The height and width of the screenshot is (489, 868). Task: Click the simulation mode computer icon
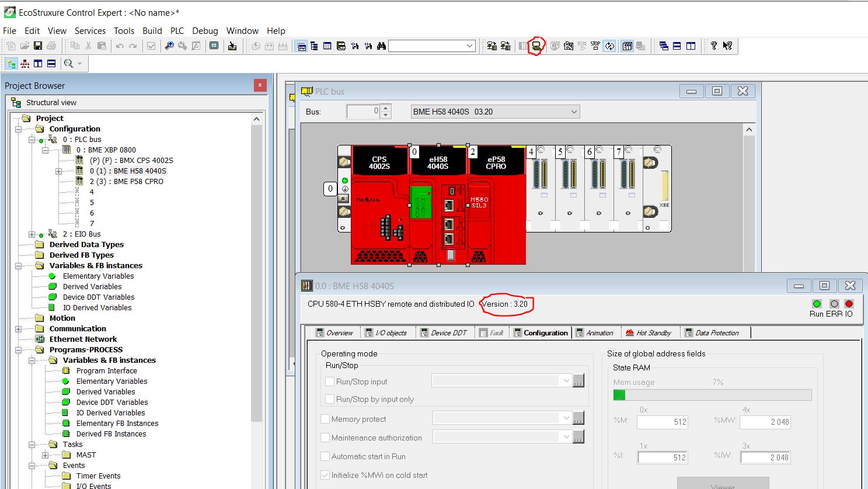(x=536, y=46)
